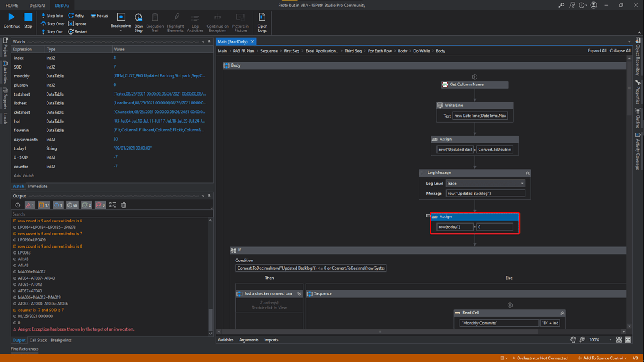Screen dimensions: 644x362
Task: Enable Slow Step mode
Action: 138,23
